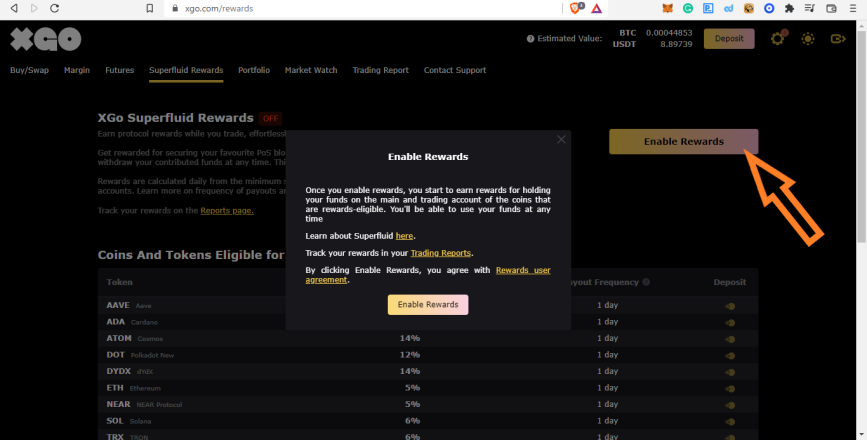Confirm Enable Rewards in the dialog
Screen dimensions: 867x440
[x=428, y=305]
